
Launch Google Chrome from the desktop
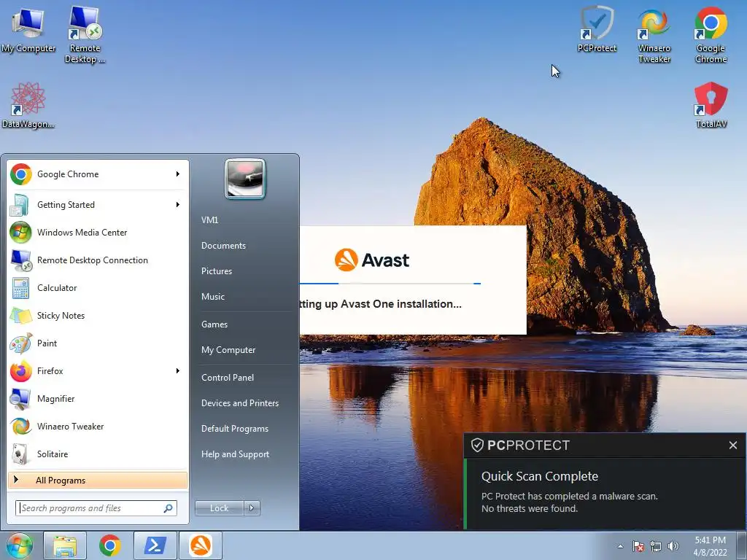click(x=711, y=34)
